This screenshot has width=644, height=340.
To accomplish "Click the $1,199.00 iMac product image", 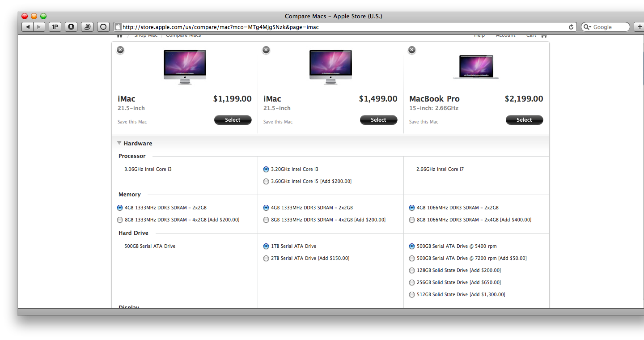I will [185, 67].
